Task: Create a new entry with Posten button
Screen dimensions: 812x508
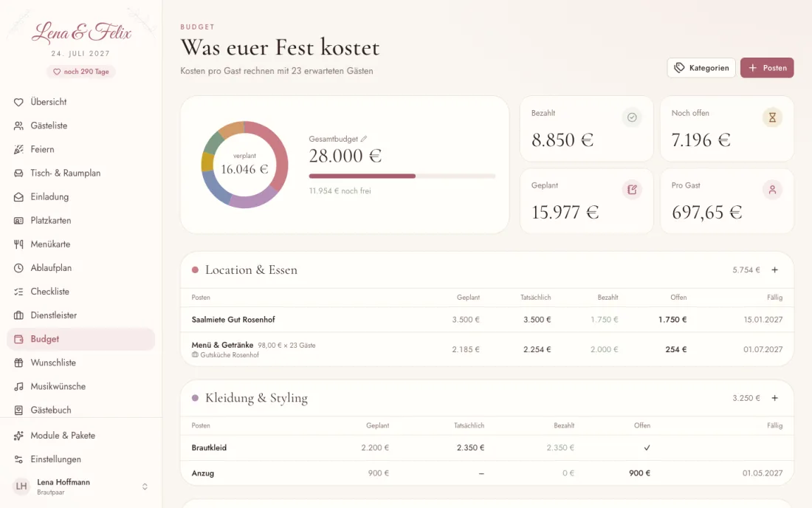Action: pos(767,68)
